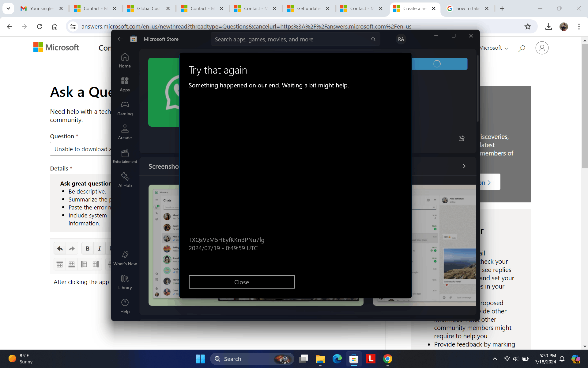The image size is (588, 368).
Task: Open Entertainment section in Store
Action: click(x=125, y=156)
